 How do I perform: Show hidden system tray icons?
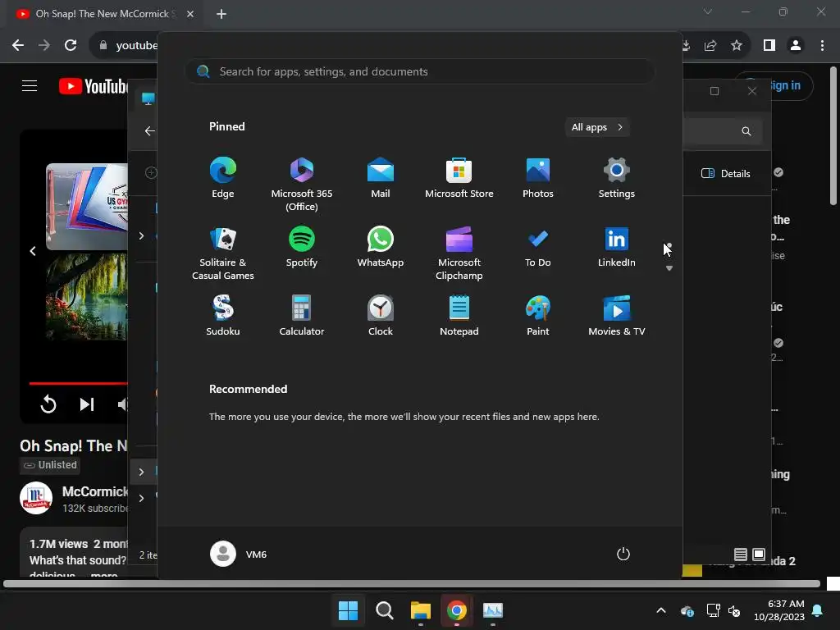coord(661,610)
